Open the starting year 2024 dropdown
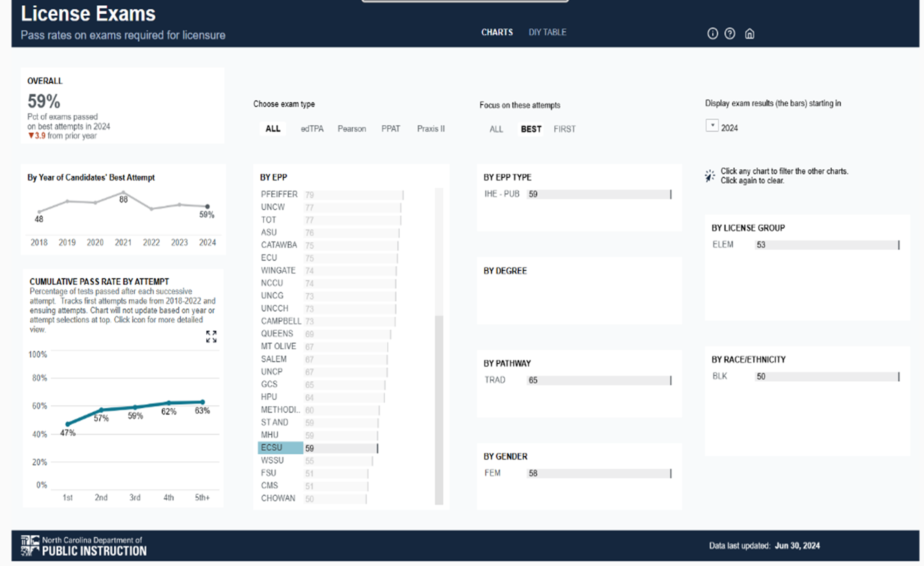 pos(712,125)
